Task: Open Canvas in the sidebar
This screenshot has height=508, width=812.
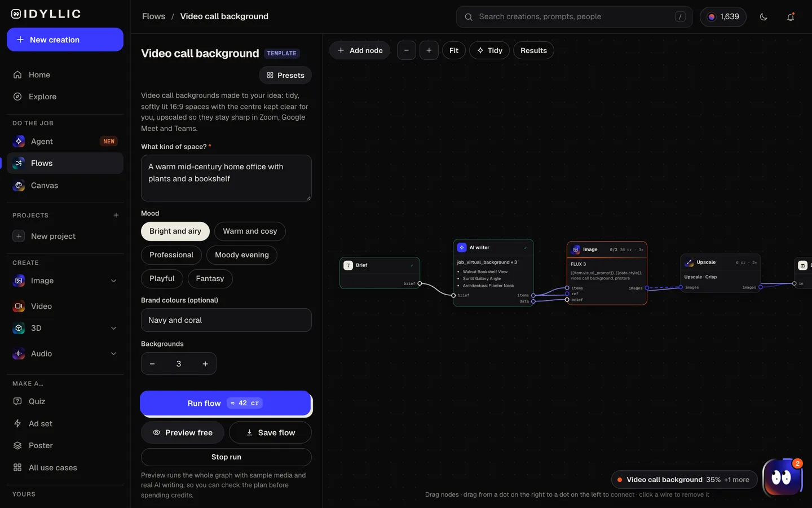Action: click(x=65, y=185)
